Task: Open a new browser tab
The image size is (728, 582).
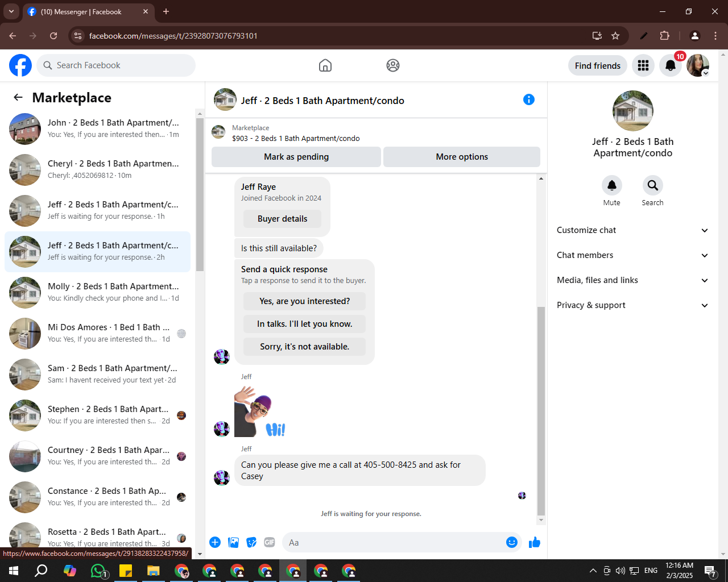Action: point(166,11)
